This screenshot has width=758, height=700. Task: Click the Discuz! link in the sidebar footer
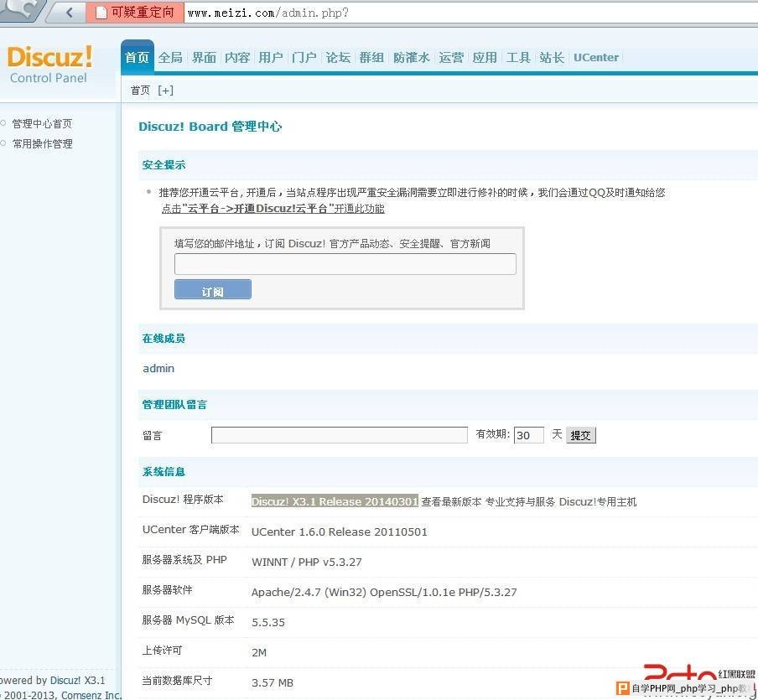coord(65,680)
